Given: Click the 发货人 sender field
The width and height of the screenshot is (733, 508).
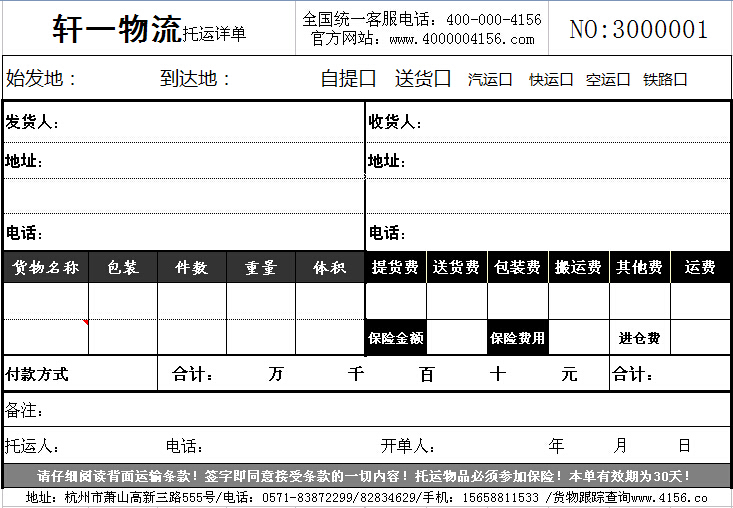Looking at the screenshot, I should (200, 123).
